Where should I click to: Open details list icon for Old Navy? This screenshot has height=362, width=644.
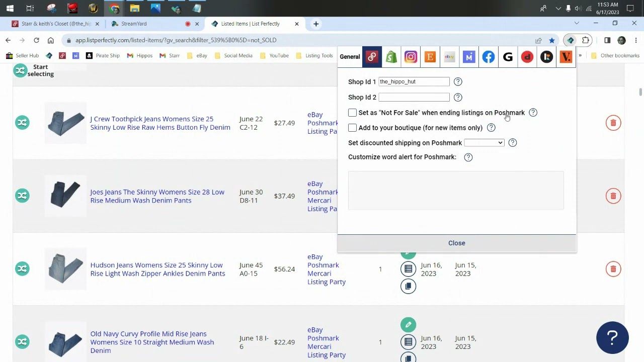click(408, 342)
